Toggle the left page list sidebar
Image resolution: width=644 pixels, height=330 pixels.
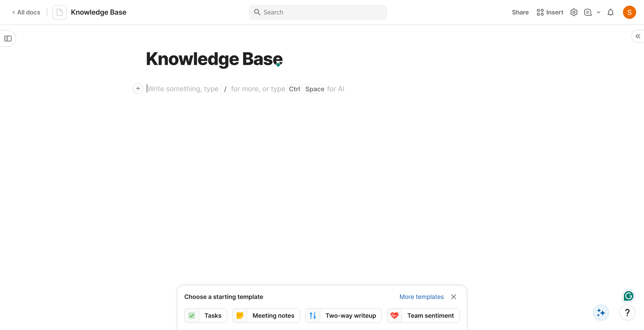click(x=8, y=38)
